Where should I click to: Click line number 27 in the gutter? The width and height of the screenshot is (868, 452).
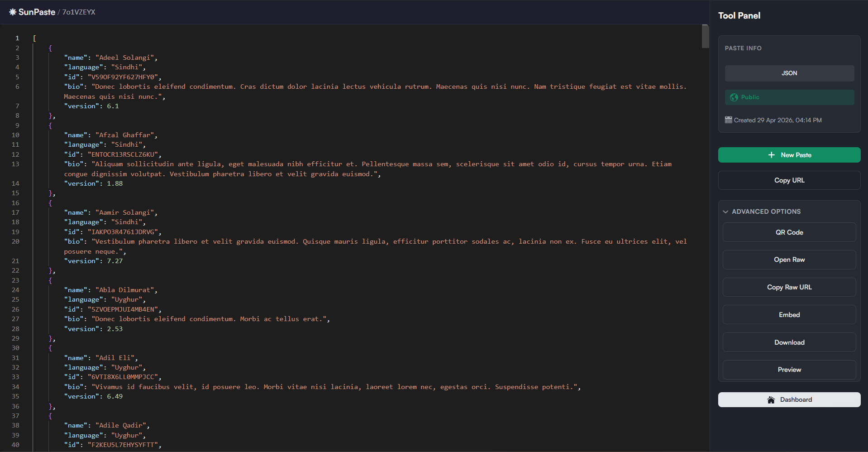pos(15,319)
